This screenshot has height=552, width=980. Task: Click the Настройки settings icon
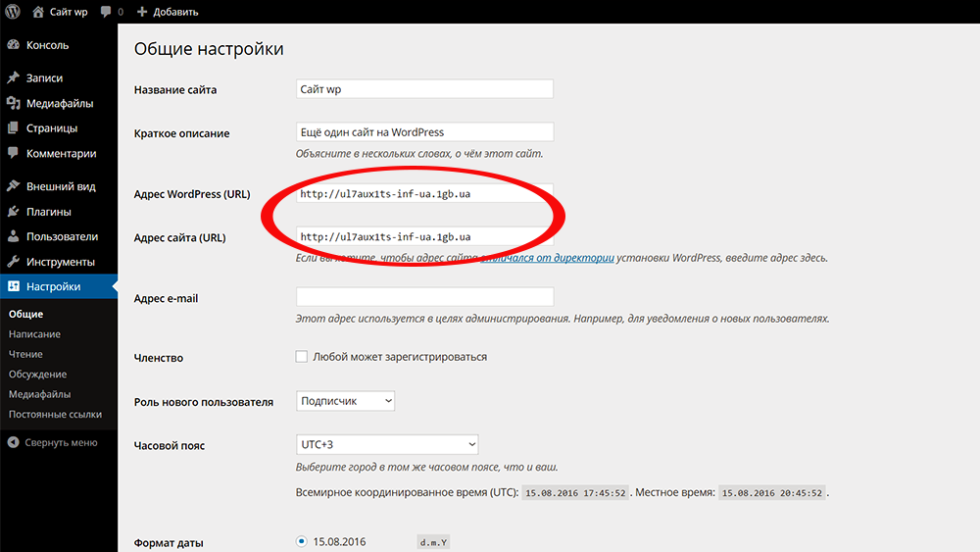coord(13,286)
